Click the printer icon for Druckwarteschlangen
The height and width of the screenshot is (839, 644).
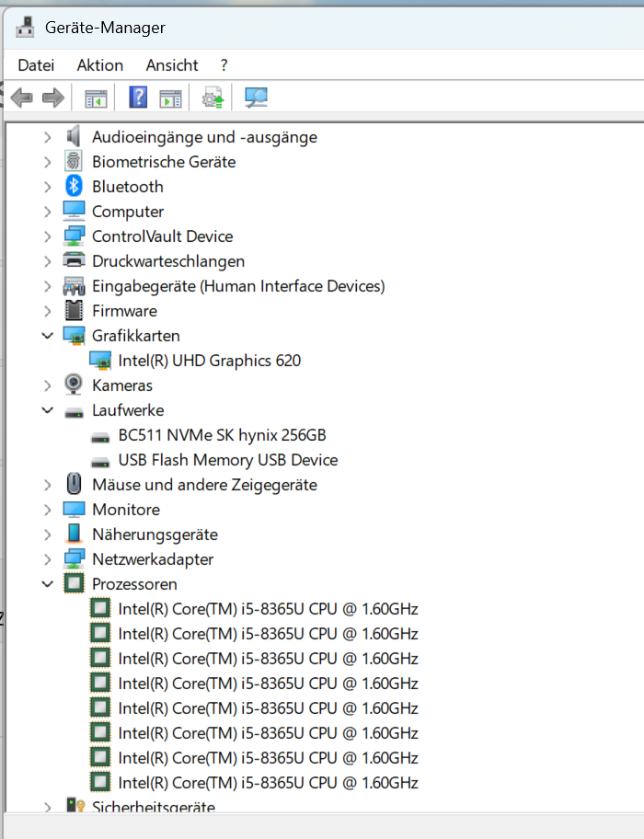[74, 260]
